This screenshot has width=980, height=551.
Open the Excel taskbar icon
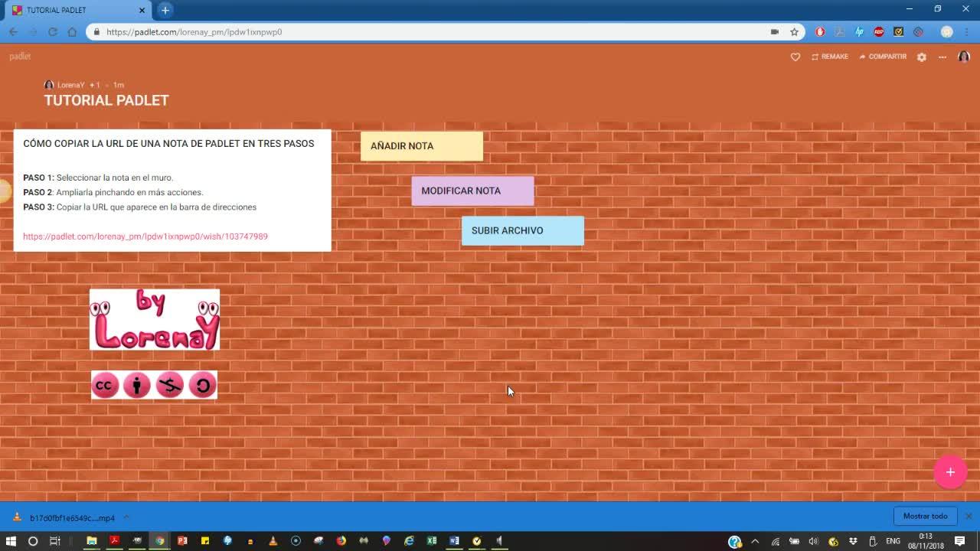coord(432,541)
